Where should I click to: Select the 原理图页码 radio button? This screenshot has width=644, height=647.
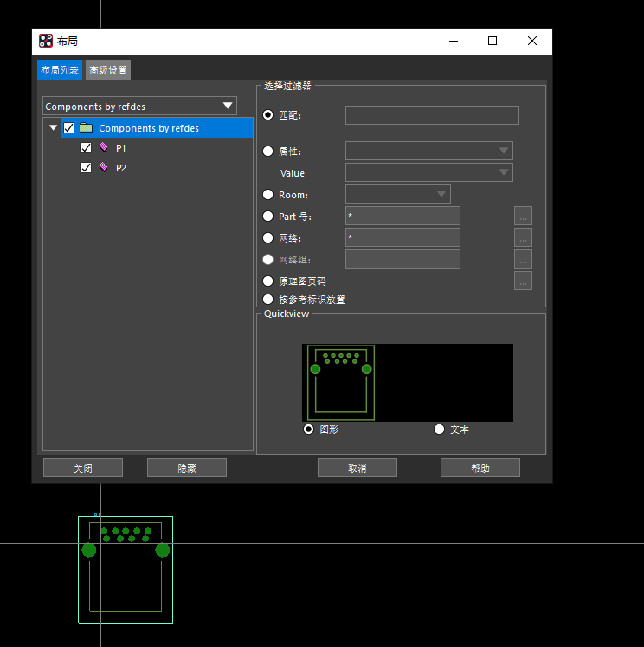click(x=268, y=281)
